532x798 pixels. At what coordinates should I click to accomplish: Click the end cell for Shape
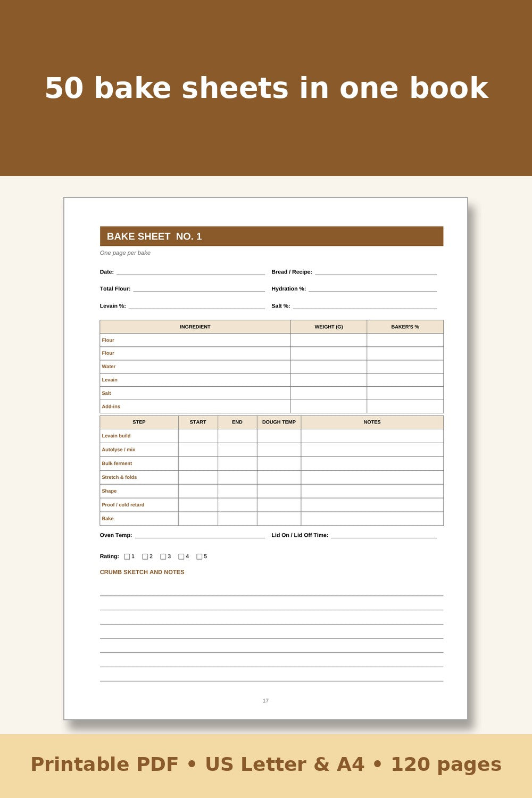coord(237,491)
